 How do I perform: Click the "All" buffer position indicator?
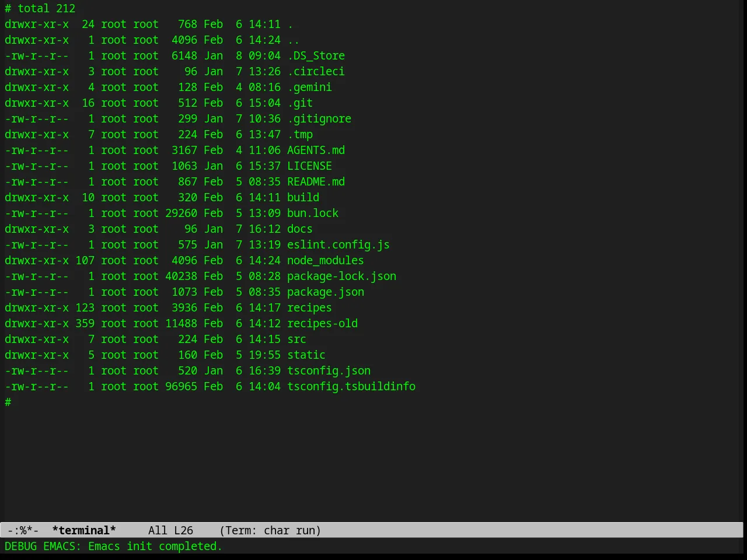click(x=158, y=530)
